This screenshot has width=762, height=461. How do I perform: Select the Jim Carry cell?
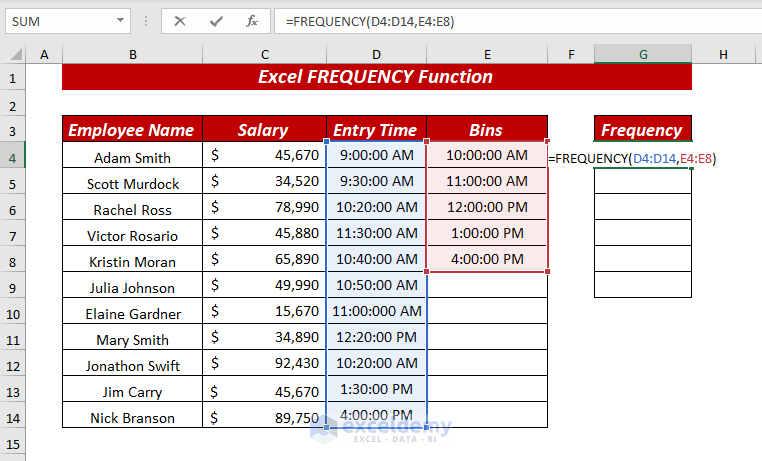[x=132, y=390]
